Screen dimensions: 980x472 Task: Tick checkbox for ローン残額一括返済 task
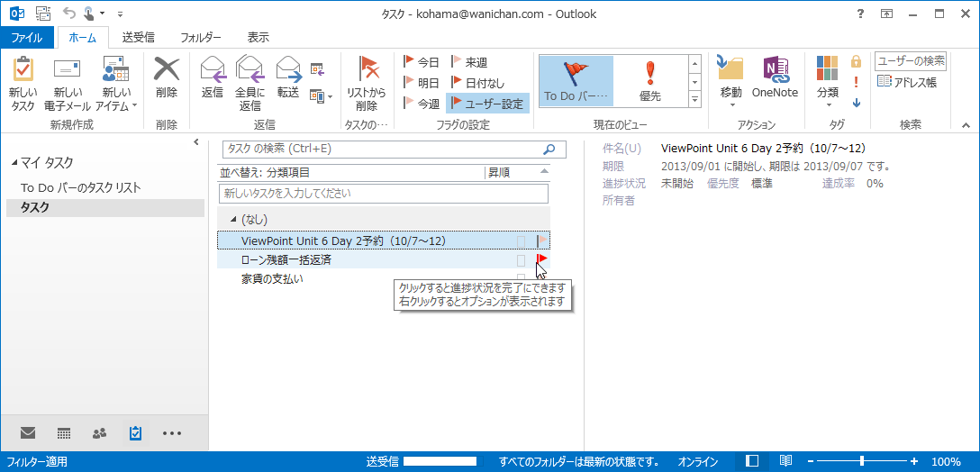pyautogui.click(x=521, y=260)
